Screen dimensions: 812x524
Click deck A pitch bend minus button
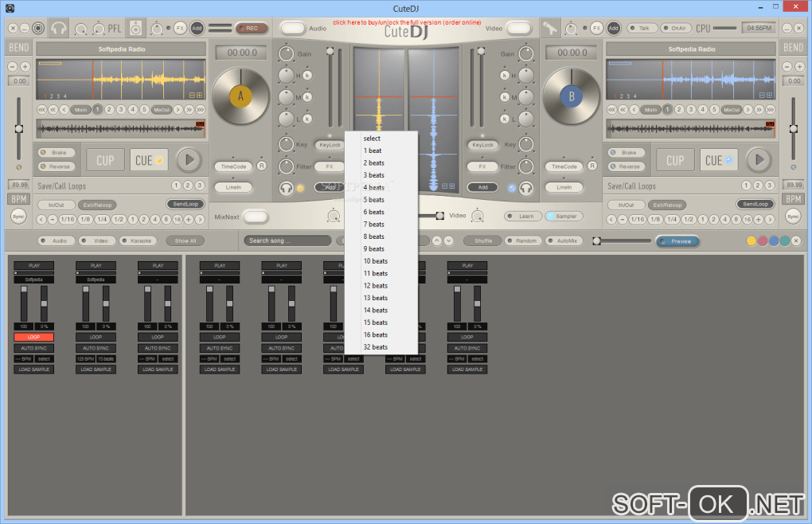pyautogui.click(x=13, y=67)
